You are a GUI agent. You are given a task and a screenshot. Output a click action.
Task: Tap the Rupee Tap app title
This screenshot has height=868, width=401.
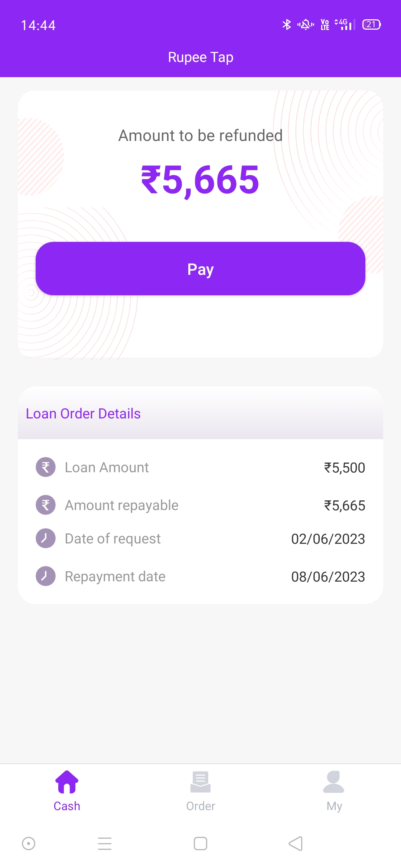[200, 57]
